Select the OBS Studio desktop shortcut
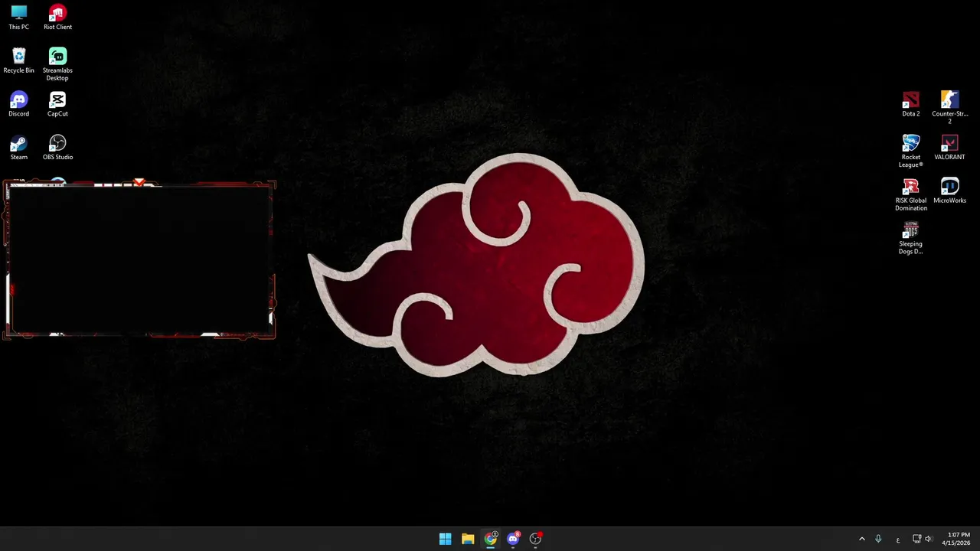Viewport: 980px width, 551px height. (57, 148)
